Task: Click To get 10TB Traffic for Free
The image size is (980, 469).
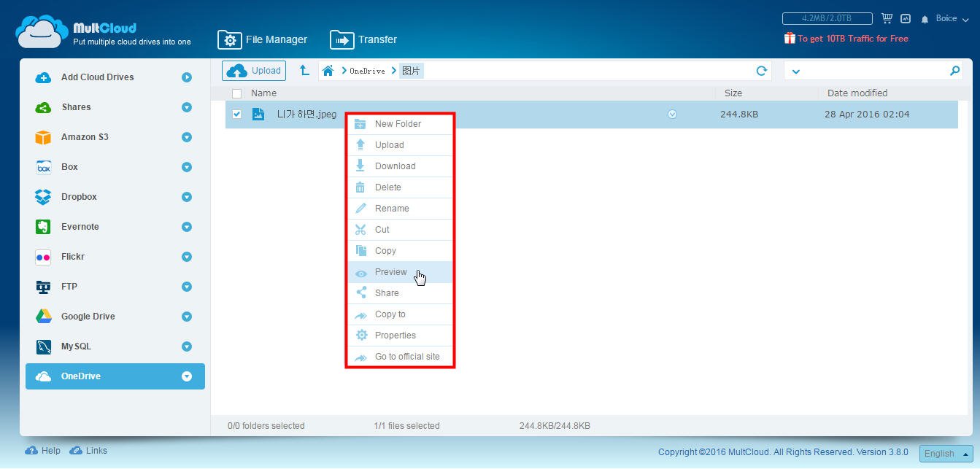Action: pos(846,39)
